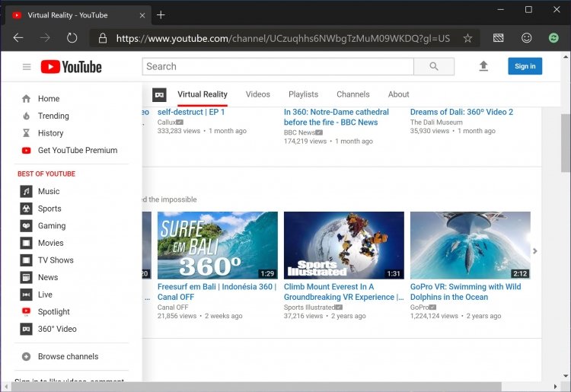Click the Music note icon
The image size is (571, 392).
click(x=26, y=191)
